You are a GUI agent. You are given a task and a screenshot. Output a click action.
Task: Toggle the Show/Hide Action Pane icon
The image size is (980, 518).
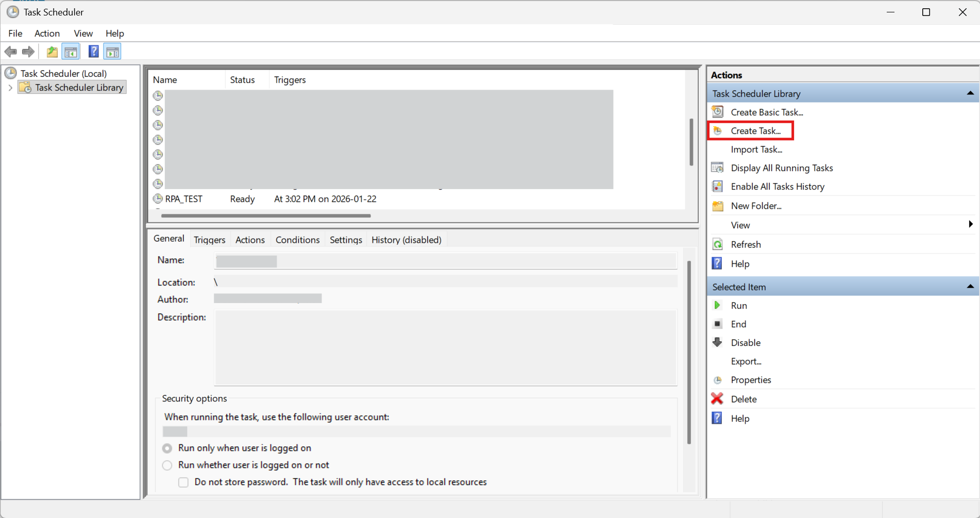112,52
